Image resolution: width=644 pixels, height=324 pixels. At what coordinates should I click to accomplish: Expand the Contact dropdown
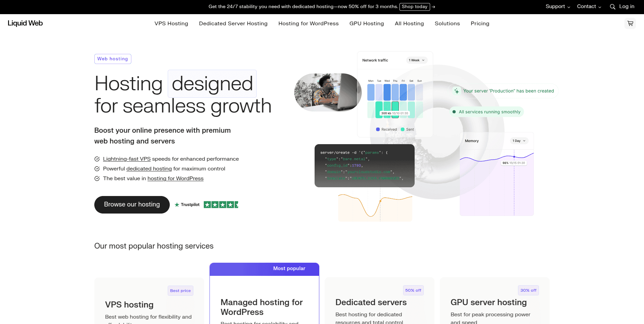click(589, 6)
